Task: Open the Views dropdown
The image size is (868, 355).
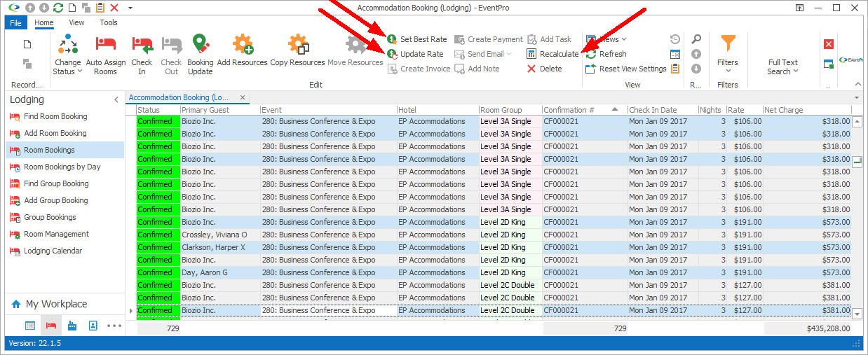Action: pyautogui.click(x=606, y=39)
